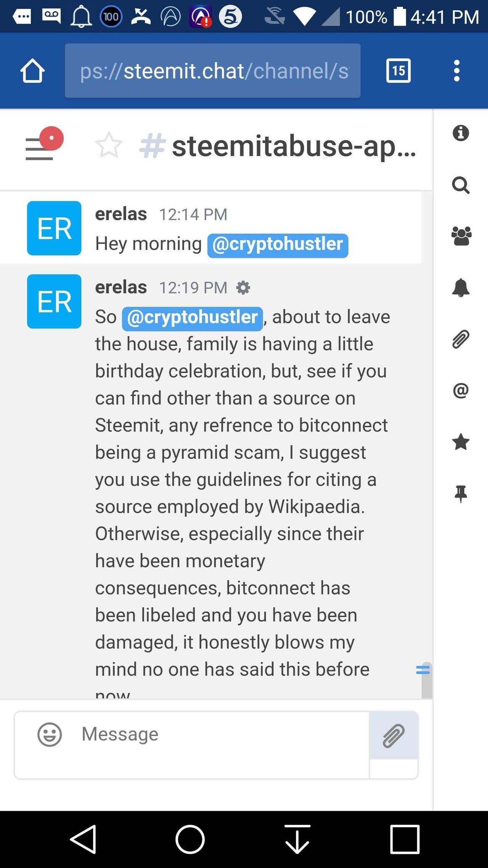Screen dimensions: 488x868
Task: Attach a file in the message box
Action: click(x=393, y=735)
